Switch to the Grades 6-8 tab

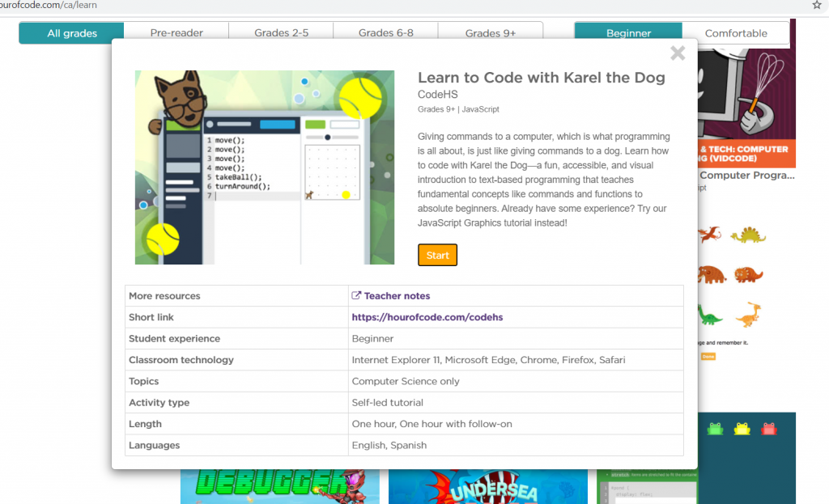[x=386, y=32]
